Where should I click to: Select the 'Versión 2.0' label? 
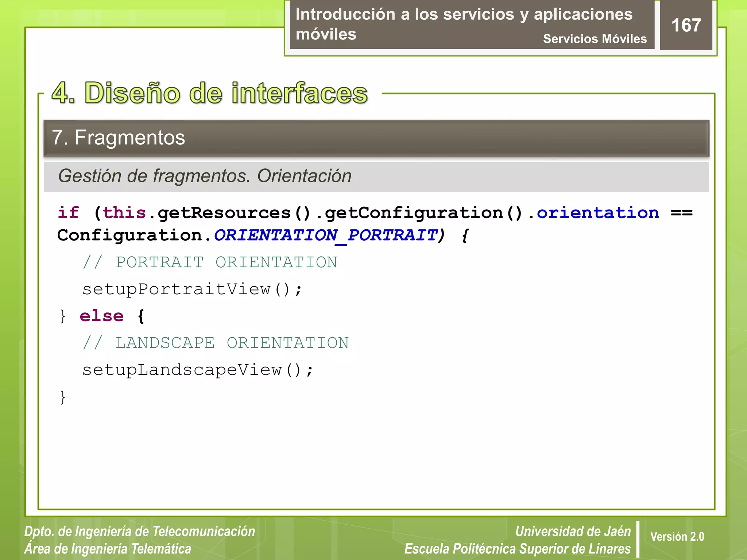(x=677, y=537)
